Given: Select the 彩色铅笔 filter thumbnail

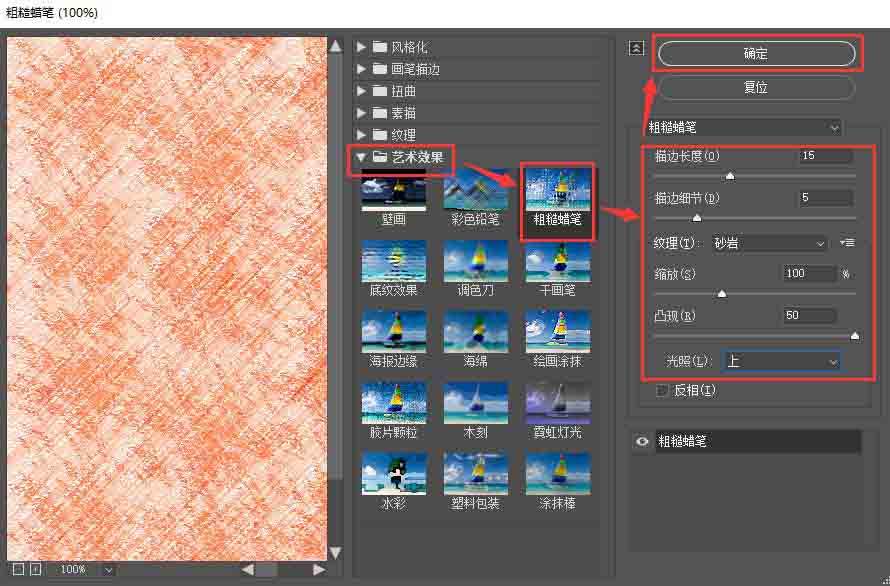Looking at the screenshot, I should pos(476,191).
